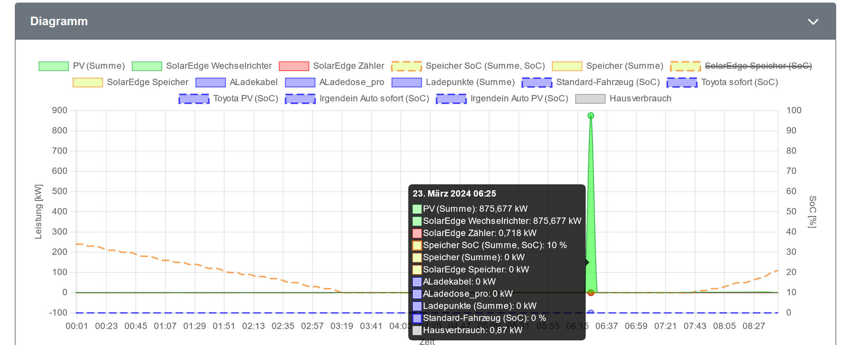Click the Diagramm header title
The height and width of the screenshot is (345, 868).
click(59, 21)
